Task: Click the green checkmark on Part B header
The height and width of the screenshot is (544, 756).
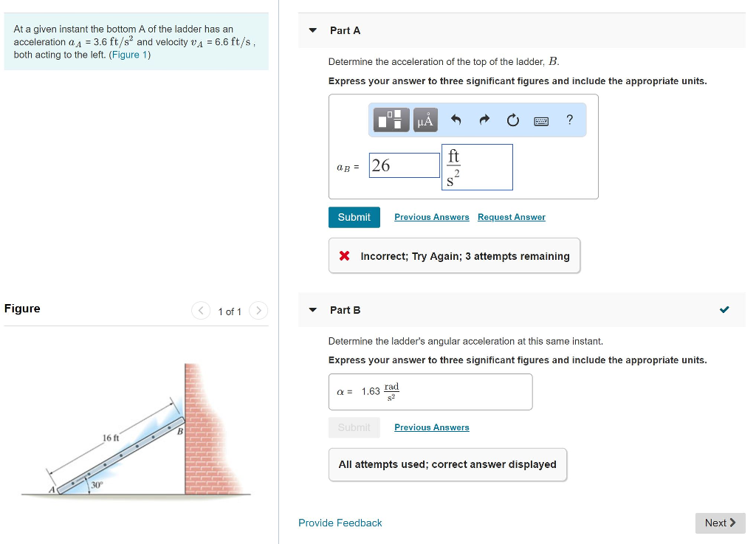Action: coord(724,310)
